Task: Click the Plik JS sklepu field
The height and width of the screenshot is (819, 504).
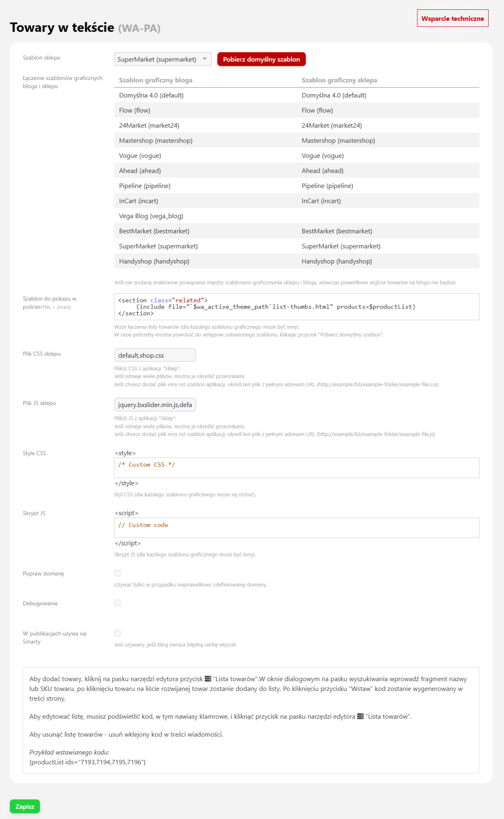Action: (154, 405)
